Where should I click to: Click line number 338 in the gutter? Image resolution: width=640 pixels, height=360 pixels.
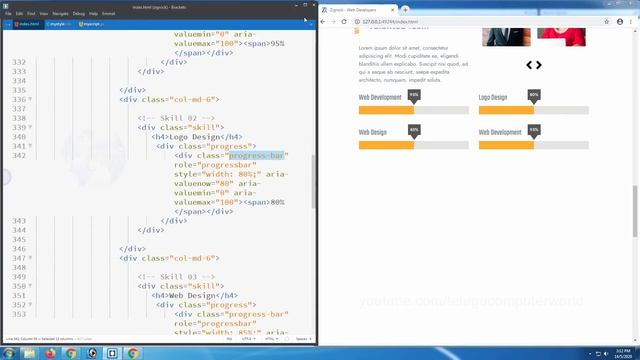click(x=19, y=118)
